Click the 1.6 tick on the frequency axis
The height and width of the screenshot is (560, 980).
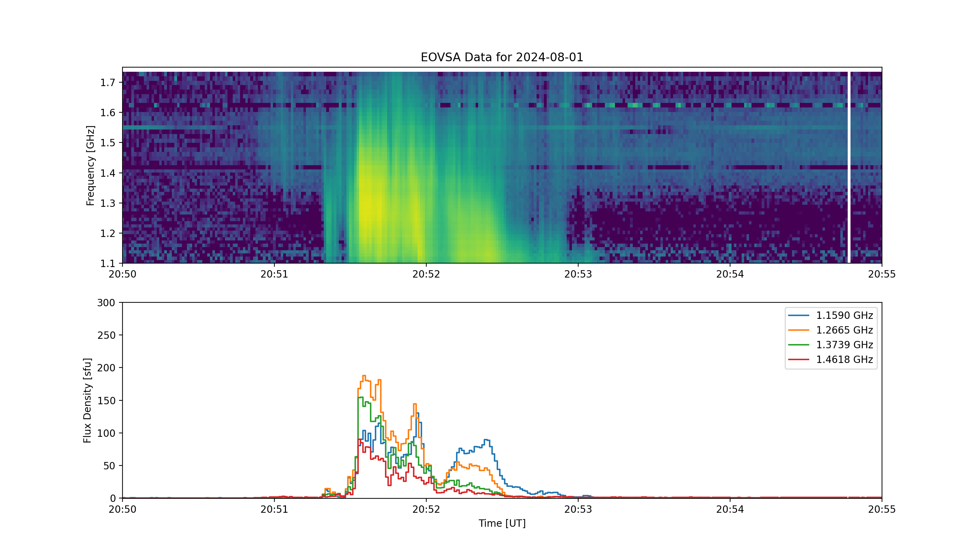tap(108, 113)
